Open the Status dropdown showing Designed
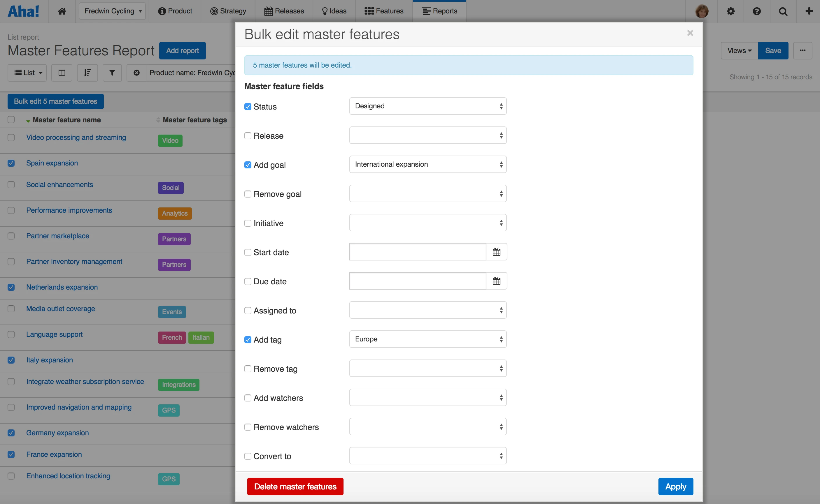This screenshot has height=504, width=820. pyautogui.click(x=428, y=106)
